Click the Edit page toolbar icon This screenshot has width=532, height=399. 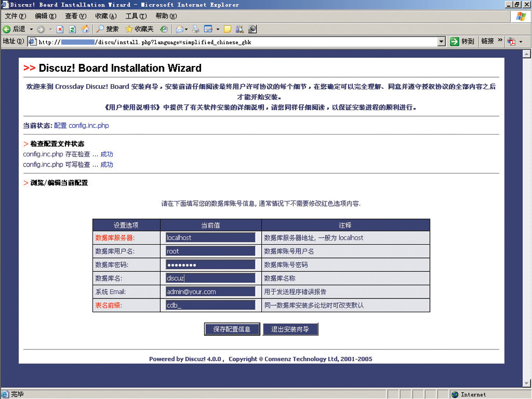(x=208, y=29)
